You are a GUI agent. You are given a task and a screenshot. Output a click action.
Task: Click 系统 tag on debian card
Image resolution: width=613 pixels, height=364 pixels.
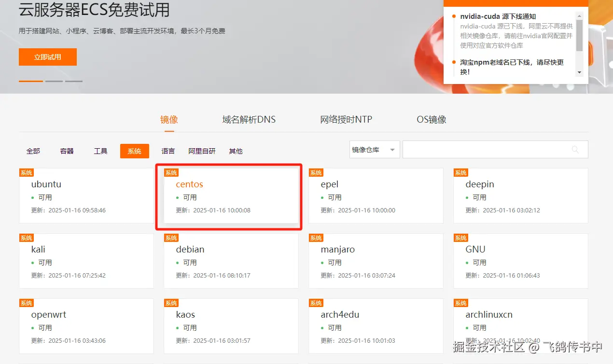171,238
